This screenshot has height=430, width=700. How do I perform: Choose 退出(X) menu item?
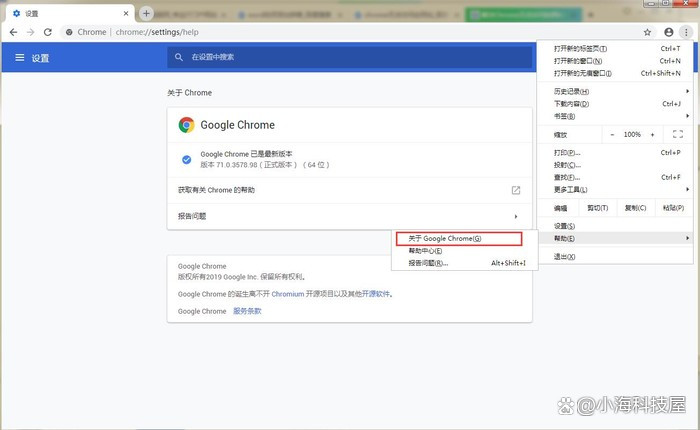(x=616, y=257)
